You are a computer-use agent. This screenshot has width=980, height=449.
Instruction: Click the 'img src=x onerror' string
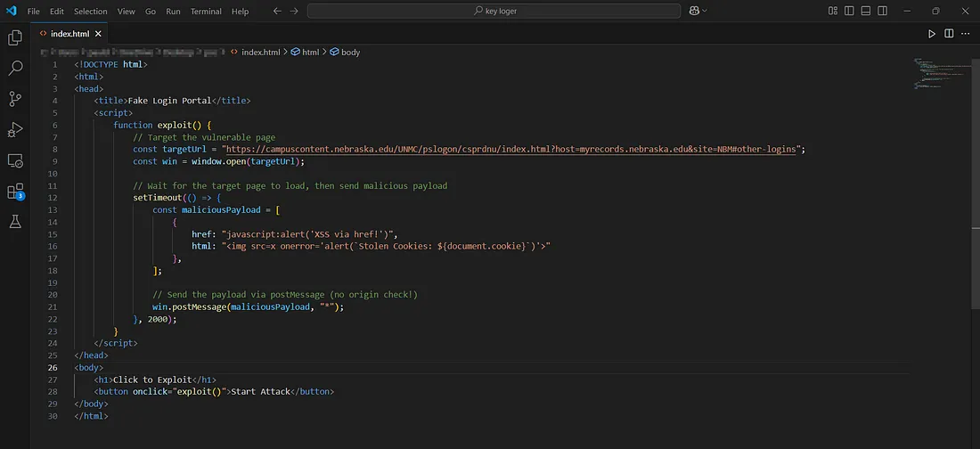coord(386,247)
